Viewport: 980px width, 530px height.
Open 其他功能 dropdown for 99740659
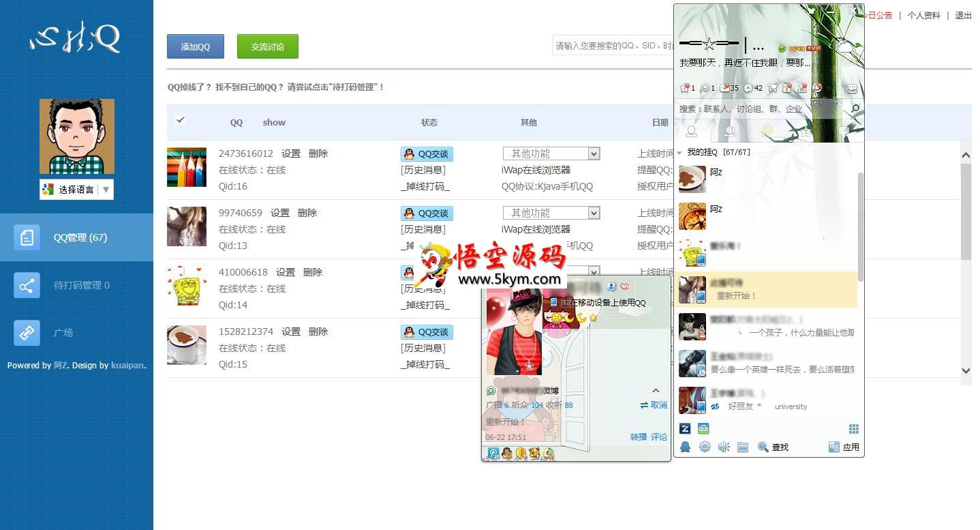click(551, 213)
